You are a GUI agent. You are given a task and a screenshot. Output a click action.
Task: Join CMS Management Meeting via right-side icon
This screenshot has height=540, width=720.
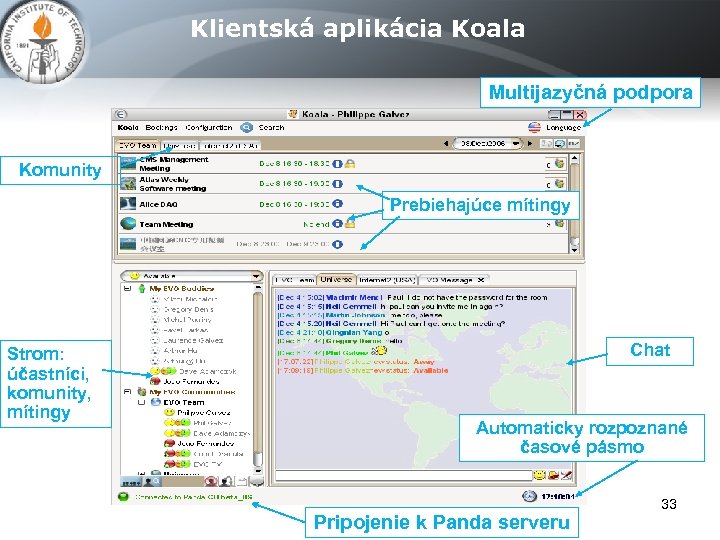pyautogui.click(x=559, y=163)
